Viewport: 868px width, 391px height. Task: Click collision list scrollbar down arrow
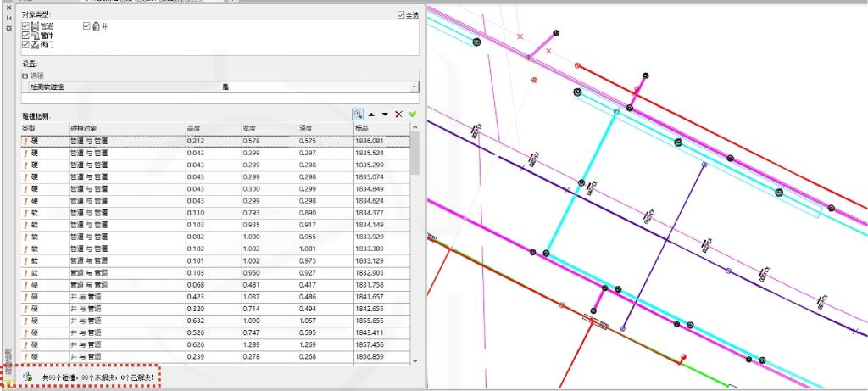[415, 360]
